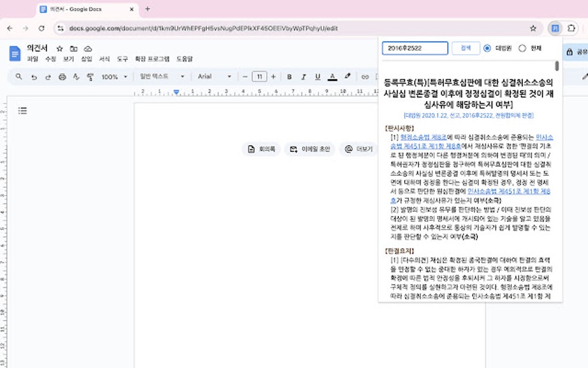This screenshot has width=588, height=368.
Task: Expand the 일반 텍스트 style dropdown
Action: (x=162, y=77)
